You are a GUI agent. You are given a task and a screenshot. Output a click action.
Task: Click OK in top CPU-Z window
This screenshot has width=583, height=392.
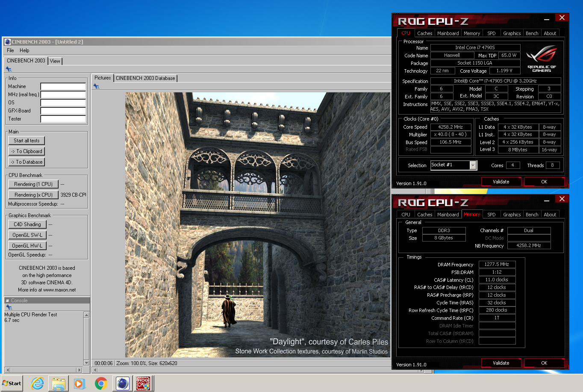pyautogui.click(x=544, y=182)
